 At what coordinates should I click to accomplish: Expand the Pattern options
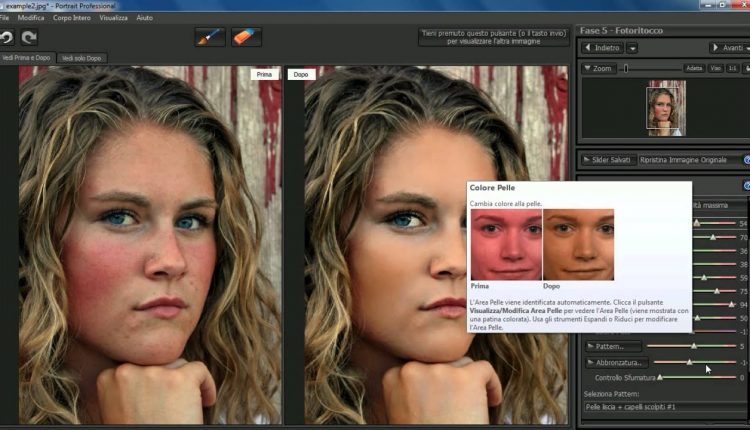click(x=613, y=346)
